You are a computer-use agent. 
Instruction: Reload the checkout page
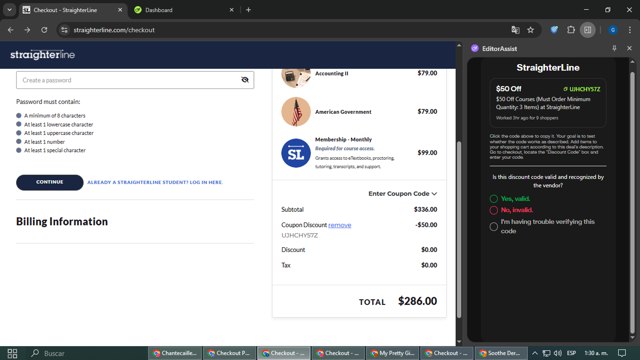(44, 30)
